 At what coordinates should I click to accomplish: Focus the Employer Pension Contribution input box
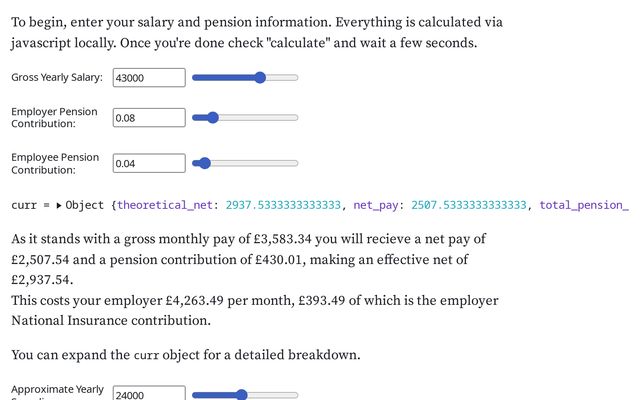pyautogui.click(x=149, y=118)
